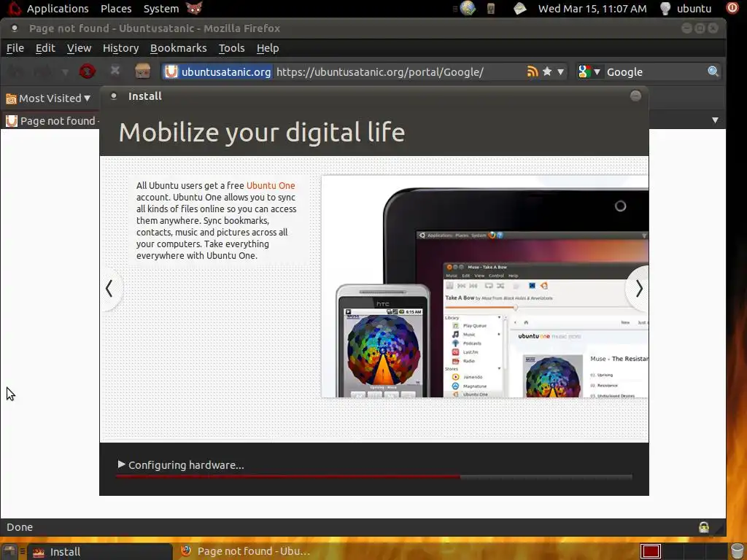747x560 pixels.
Task: Open the Edit menu
Action: coord(45,48)
